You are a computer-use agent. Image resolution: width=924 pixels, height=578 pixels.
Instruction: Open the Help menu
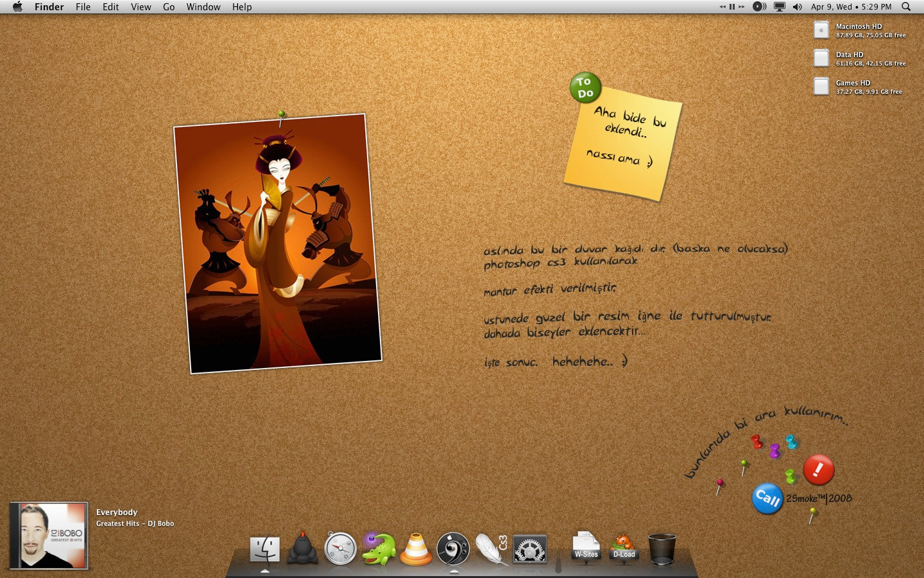point(242,7)
